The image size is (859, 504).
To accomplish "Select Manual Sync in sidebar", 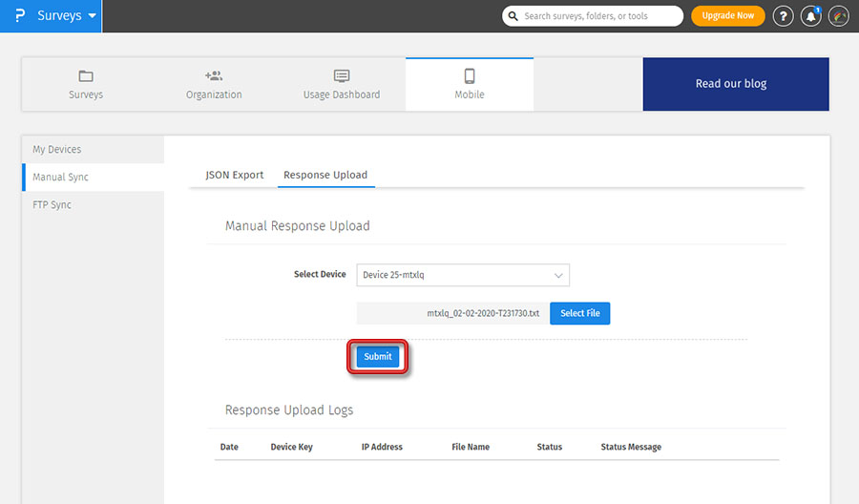I will (60, 177).
